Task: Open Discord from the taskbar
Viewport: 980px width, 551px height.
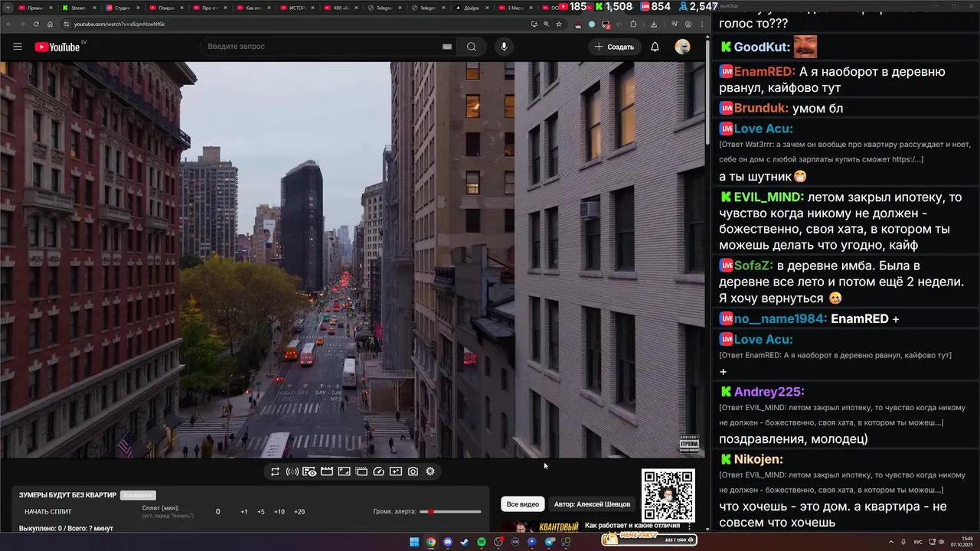Action: 448,542
